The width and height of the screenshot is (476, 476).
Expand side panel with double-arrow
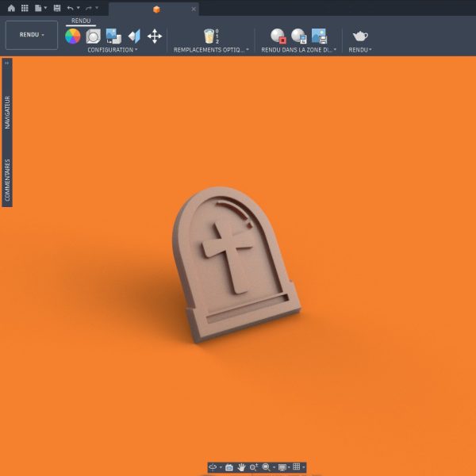pyautogui.click(x=7, y=63)
